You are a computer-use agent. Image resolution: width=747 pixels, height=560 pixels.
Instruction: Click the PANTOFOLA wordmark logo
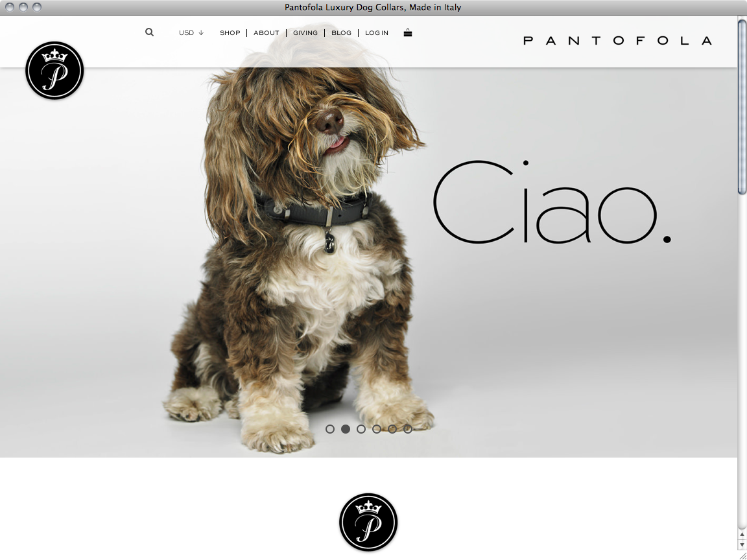click(x=617, y=41)
